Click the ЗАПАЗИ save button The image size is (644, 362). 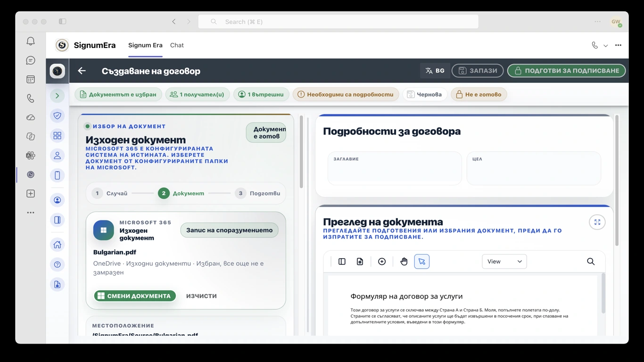coord(478,71)
